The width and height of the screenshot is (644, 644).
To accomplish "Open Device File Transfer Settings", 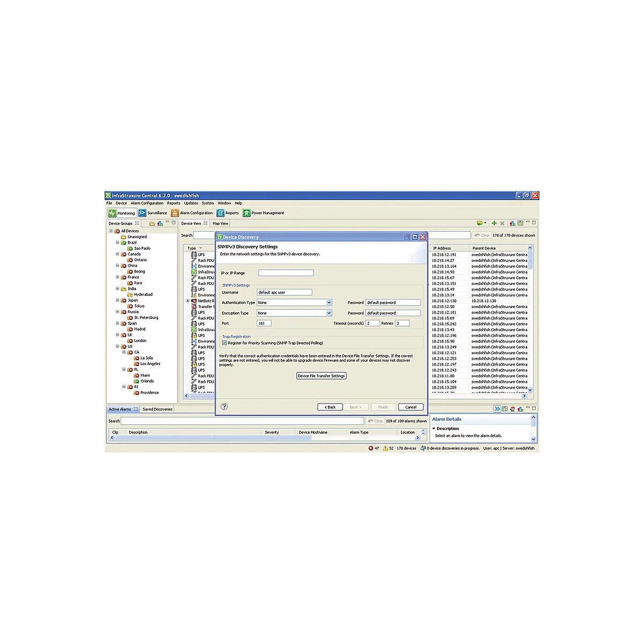I will (321, 376).
